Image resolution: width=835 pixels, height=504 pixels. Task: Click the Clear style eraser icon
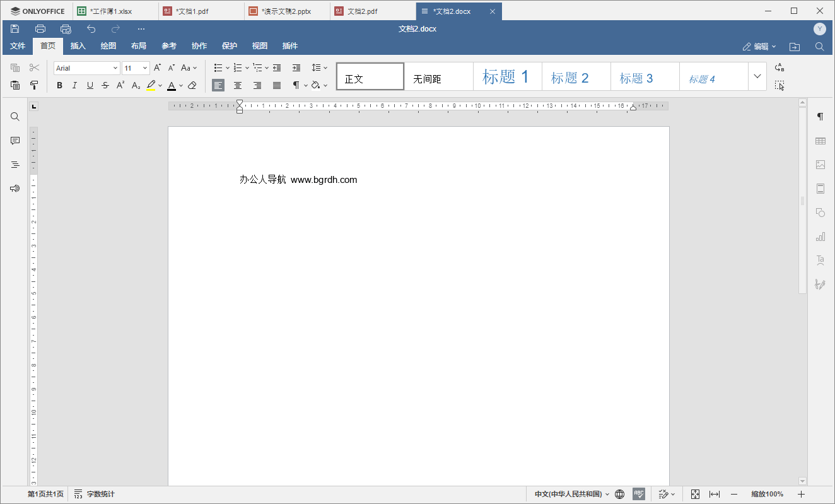(192, 85)
